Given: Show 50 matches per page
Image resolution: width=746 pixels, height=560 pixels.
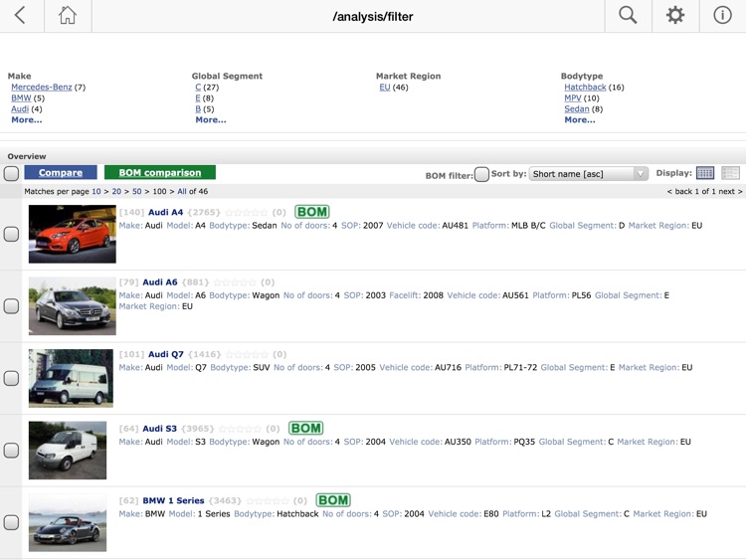Looking at the screenshot, I should click(137, 191).
